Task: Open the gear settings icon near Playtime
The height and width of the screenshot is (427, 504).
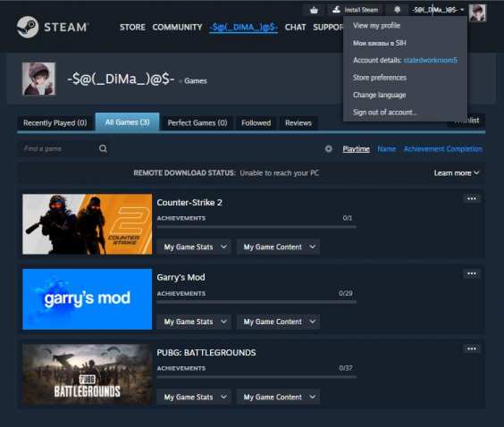Action: click(x=329, y=149)
